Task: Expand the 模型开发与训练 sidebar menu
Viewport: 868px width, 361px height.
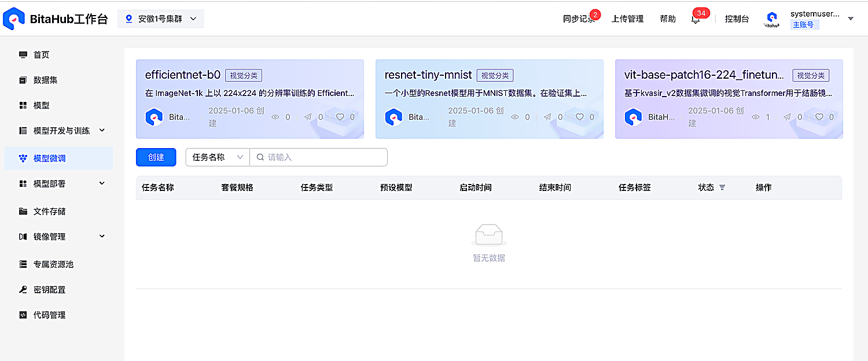Action: pyautogui.click(x=102, y=131)
